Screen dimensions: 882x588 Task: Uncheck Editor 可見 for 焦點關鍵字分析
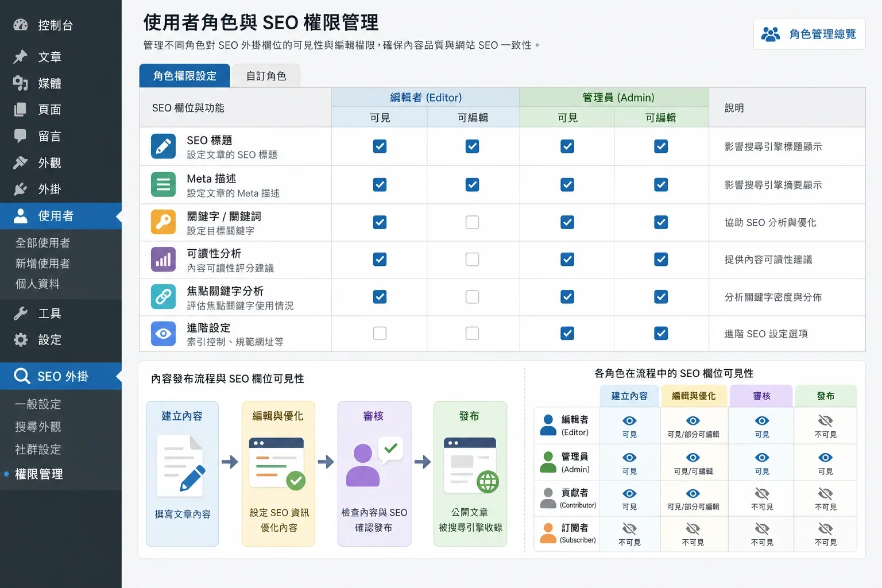380,297
